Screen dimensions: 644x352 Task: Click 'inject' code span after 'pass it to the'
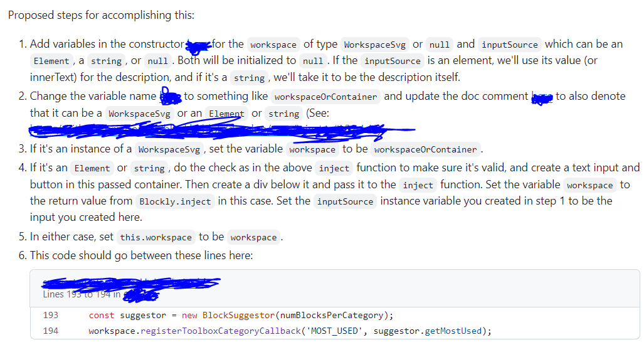tap(418, 185)
